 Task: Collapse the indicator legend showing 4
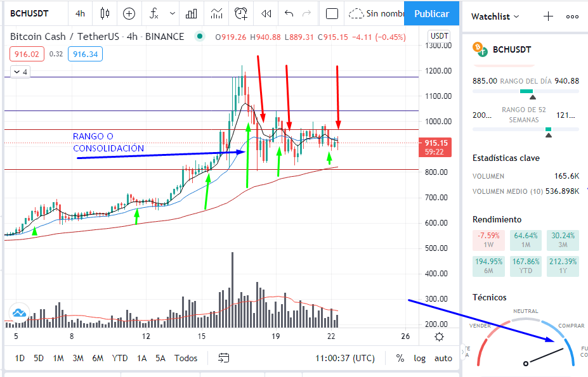pos(21,72)
